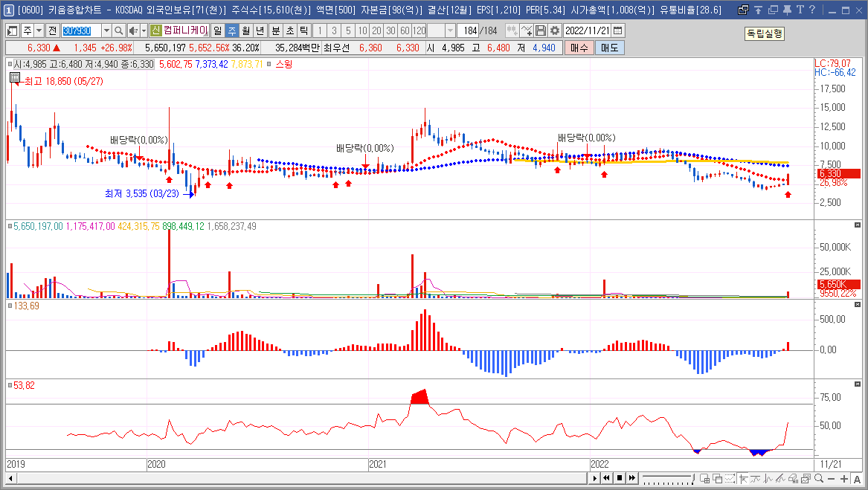Open the stock search magnifier
868x490 pixels.
coord(118,31)
